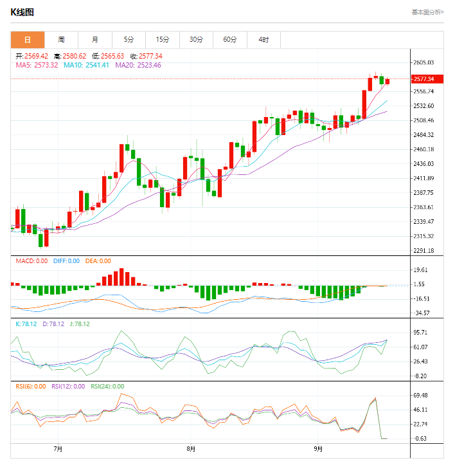Viewport: 464px width, 476px height.
Task: Click the MACD indicator label
Action: pyautogui.click(x=31, y=261)
